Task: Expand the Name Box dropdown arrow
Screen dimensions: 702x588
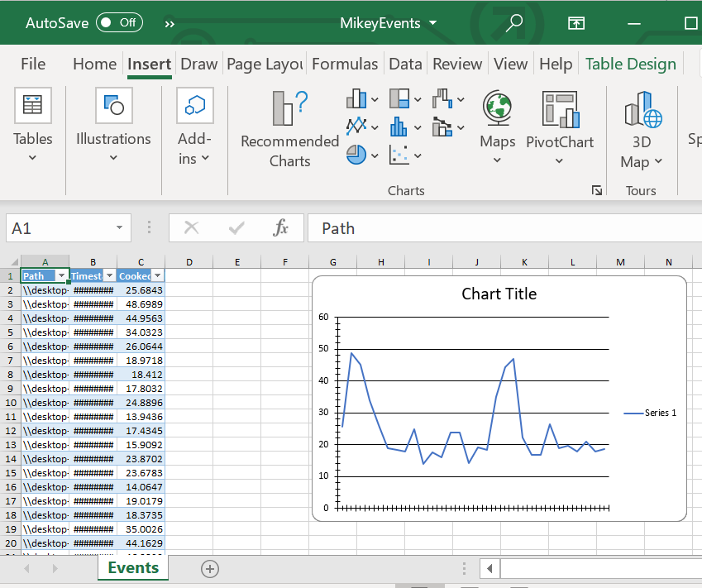Action: pyautogui.click(x=120, y=228)
